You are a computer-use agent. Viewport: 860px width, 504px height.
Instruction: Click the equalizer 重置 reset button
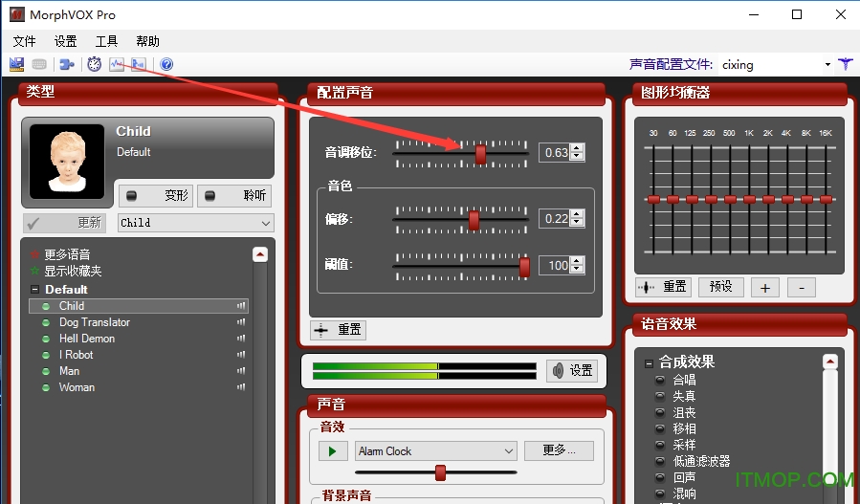(664, 287)
